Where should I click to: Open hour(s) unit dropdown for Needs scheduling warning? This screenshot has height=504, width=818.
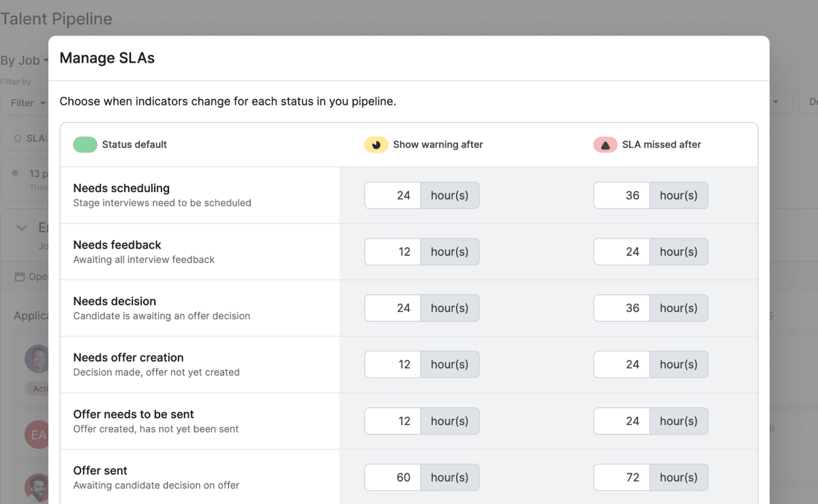point(449,195)
